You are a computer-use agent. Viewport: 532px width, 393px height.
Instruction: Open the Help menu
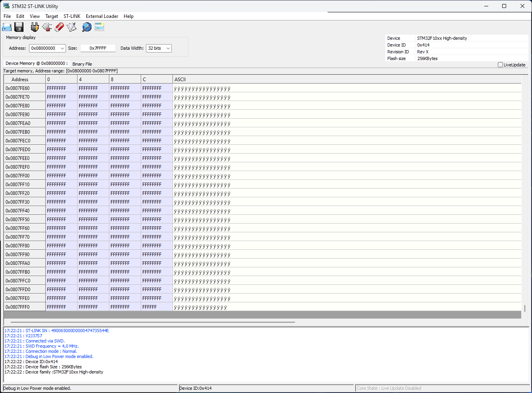(128, 16)
